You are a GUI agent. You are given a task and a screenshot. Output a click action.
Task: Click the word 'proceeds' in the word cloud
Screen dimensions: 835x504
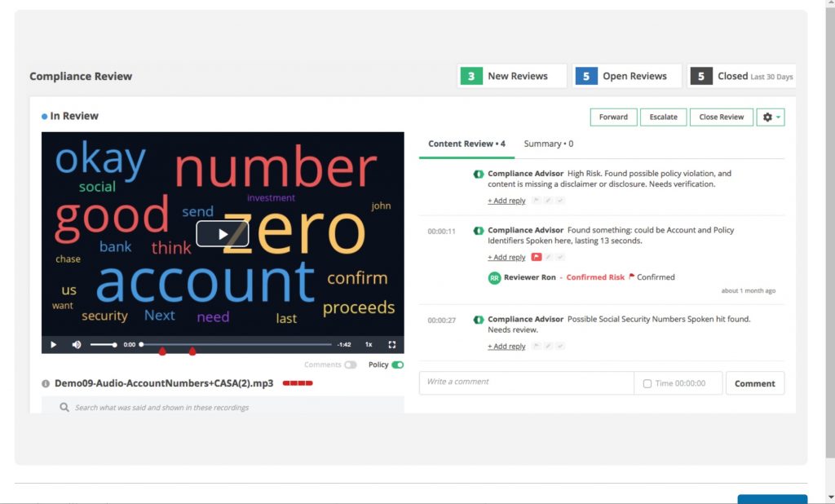(359, 308)
